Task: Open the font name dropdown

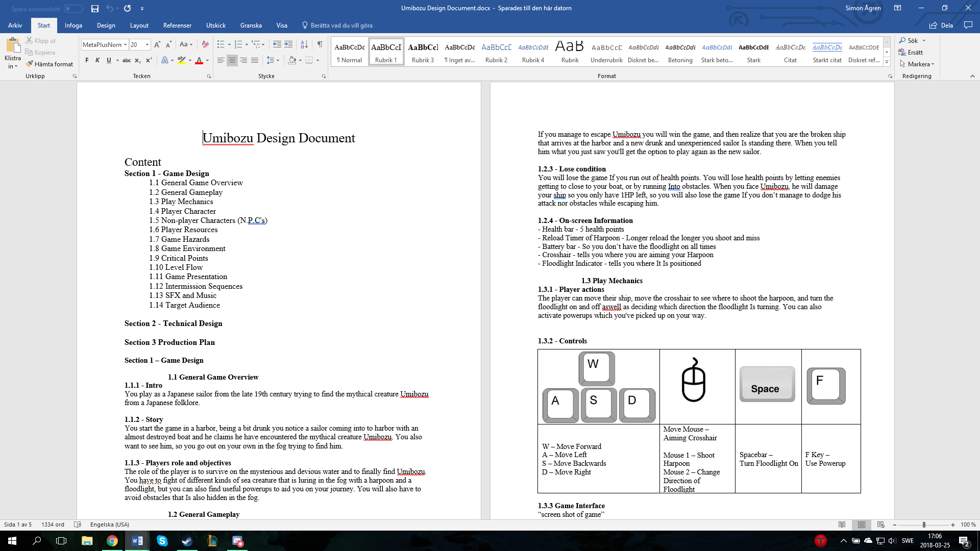Action: tap(125, 45)
